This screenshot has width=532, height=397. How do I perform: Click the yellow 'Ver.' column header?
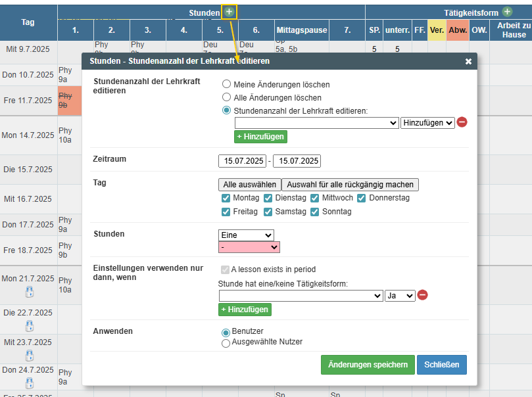point(437,30)
